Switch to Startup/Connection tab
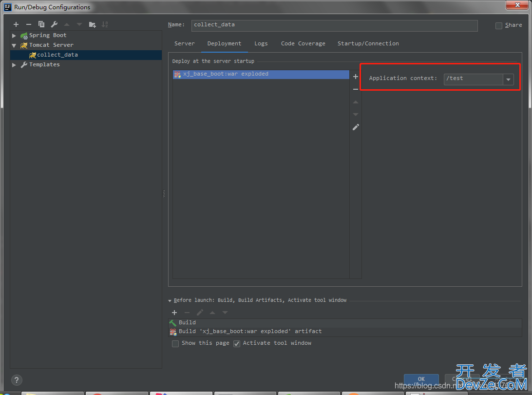The height and width of the screenshot is (395, 532). click(x=368, y=43)
